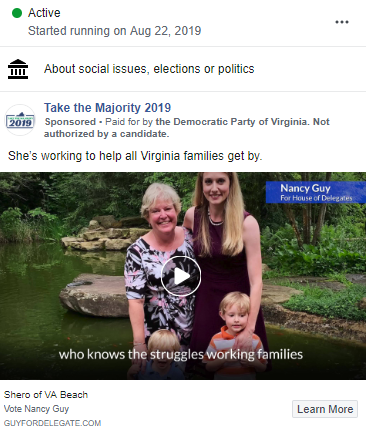Select the Shero of VA Beach headline

[x=46, y=395]
